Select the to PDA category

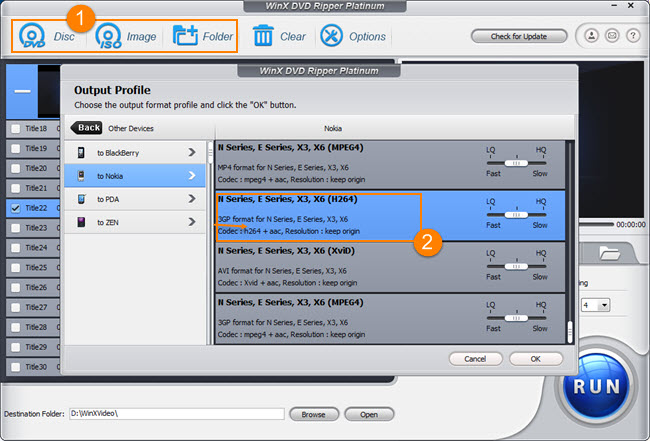coord(135,199)
